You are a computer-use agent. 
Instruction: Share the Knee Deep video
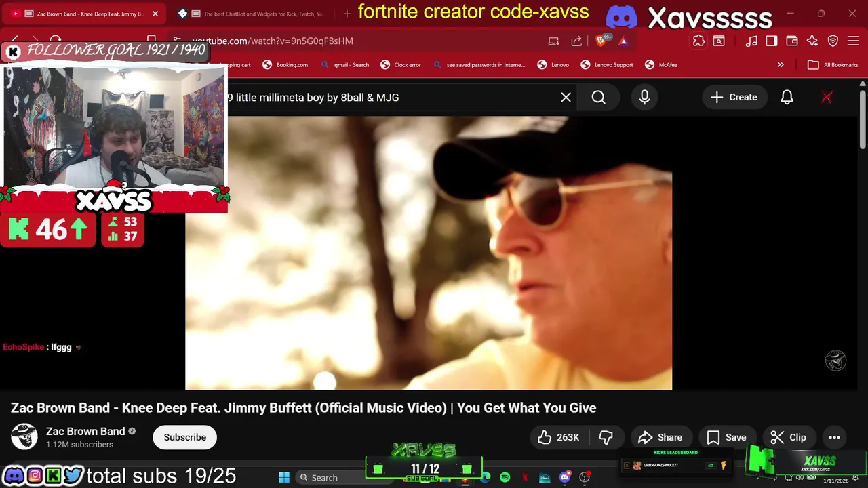660,437
